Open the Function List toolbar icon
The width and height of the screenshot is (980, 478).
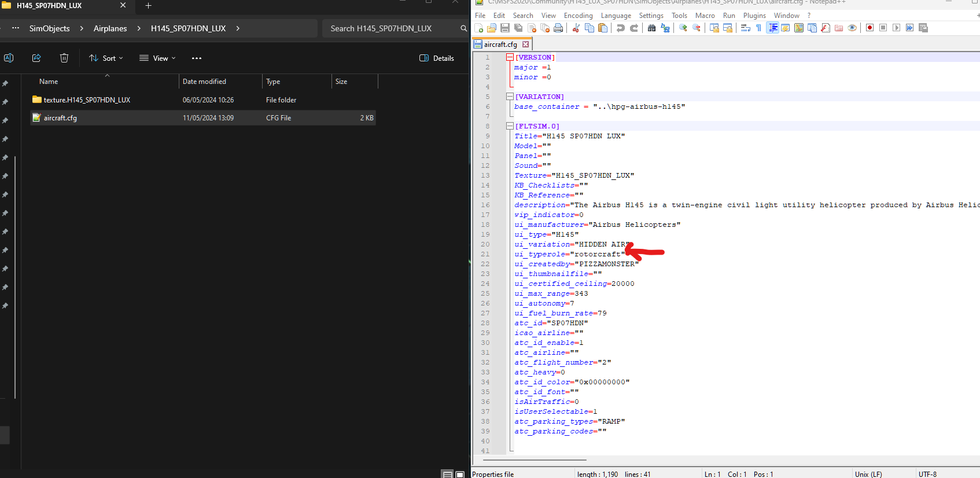pos(826,28)
